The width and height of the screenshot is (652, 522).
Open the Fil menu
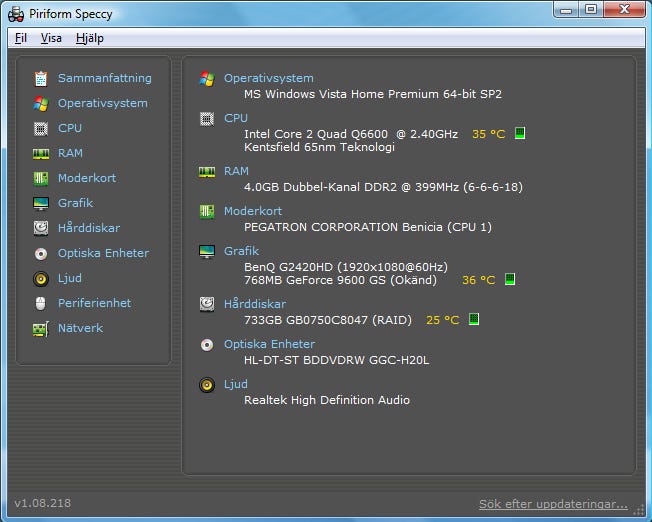click(21, 38)
